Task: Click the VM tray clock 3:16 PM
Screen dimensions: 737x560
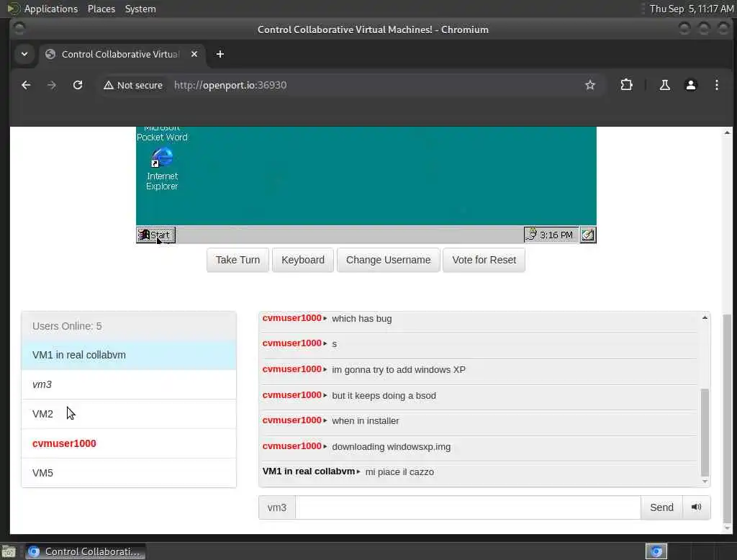Action: 556,235
